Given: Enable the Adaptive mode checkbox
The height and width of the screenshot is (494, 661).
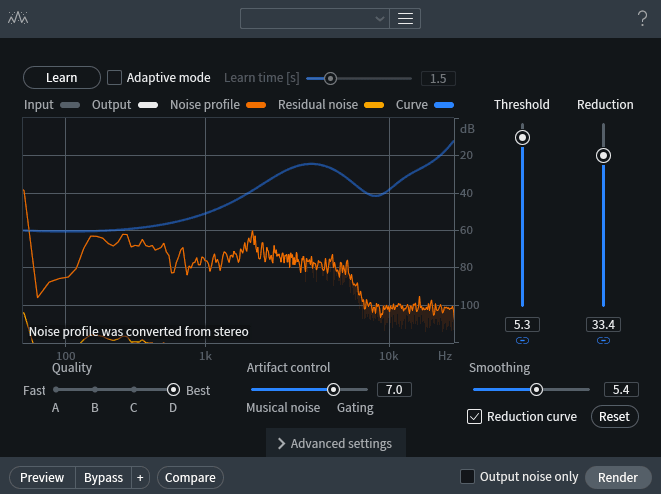Looking at the screenshot, I should 114,78.
